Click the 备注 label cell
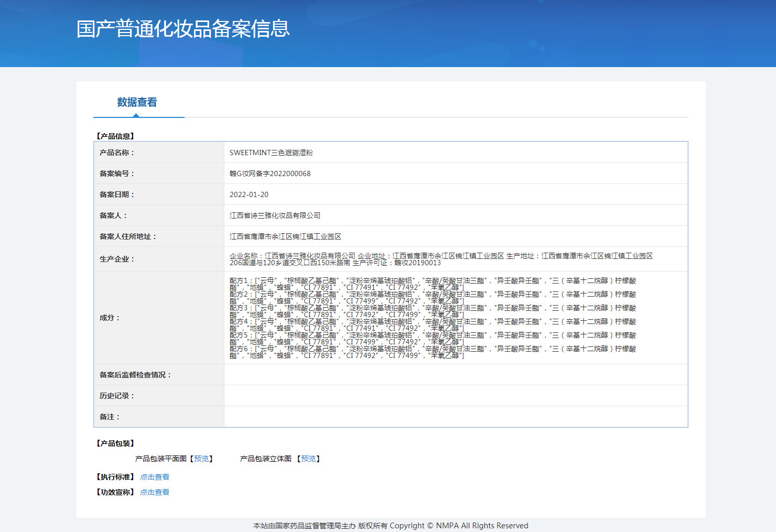This screenshot has width=776, height=532. pos(159,417)
